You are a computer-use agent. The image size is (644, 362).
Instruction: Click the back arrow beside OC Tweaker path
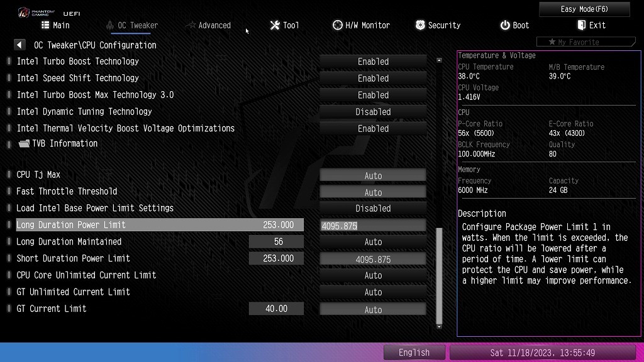(19, 45)
